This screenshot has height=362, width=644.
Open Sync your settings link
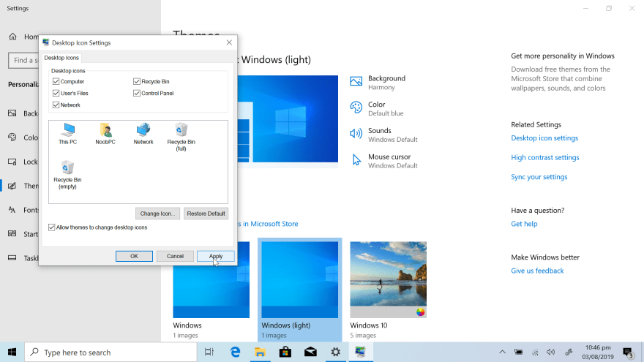tap(539, 176)
